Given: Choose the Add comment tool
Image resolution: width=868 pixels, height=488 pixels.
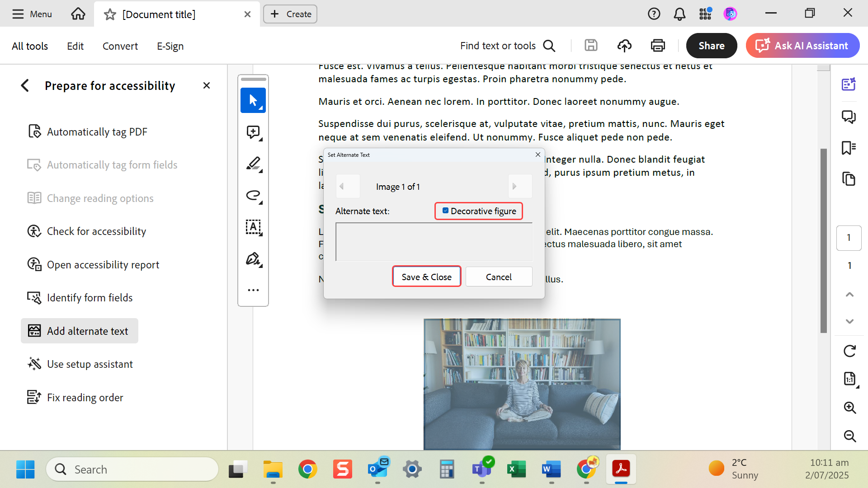Looking at the screenshot, I should point(253,132).
